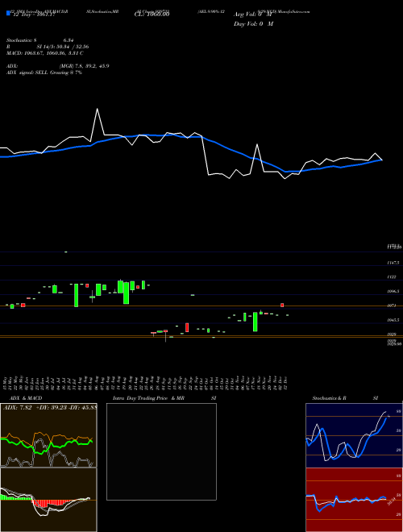The image size is (403, 532).
Task: Open the ADX indicator chart panel
Action: coord(48,435)
